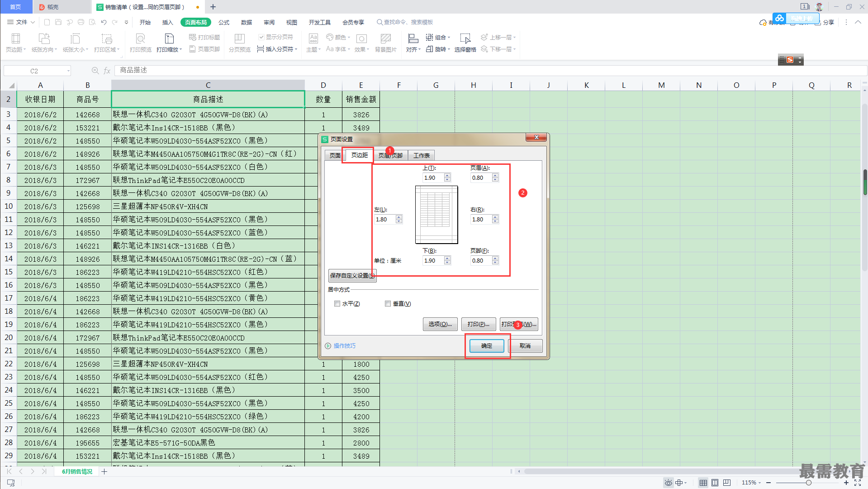Viewport: 868px width, 489px height.
Task: Click the eye protection mode icon in status bar
Action: (668, 483)
